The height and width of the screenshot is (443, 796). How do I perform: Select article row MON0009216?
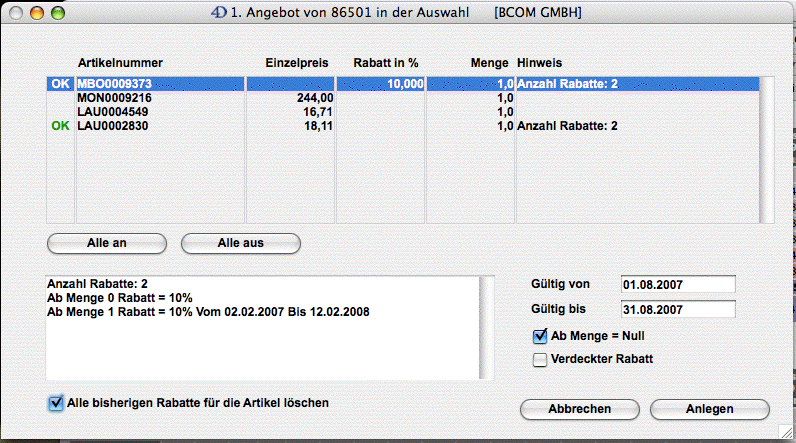point(160,99)
